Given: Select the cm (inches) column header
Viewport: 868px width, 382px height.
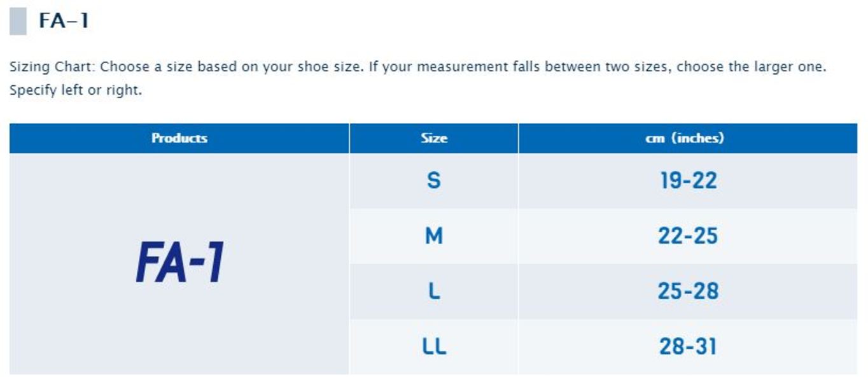Looking at the screenshot, I should pos(688,138).
